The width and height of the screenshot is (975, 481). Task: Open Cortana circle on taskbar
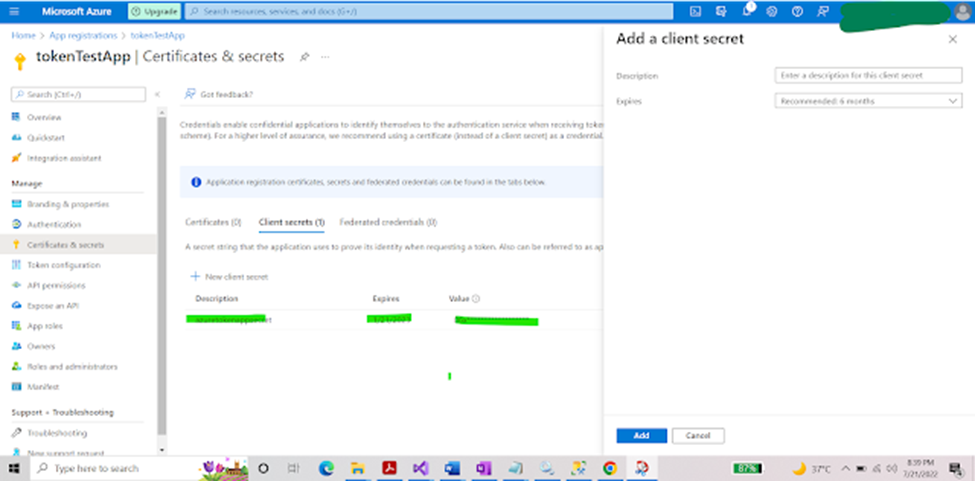pyautogui.click(x=263, y=468)
